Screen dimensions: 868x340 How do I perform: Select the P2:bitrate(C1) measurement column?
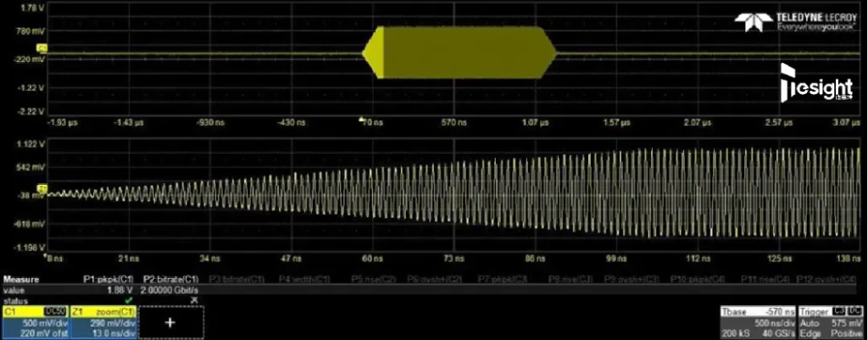click(170, 280)
